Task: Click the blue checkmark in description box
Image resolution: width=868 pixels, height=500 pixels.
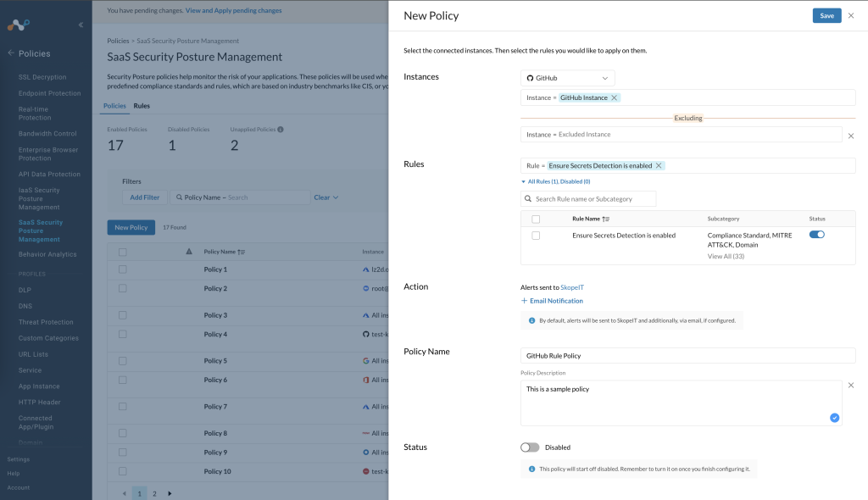Action: pyautogui.click(x=834, y=418)
